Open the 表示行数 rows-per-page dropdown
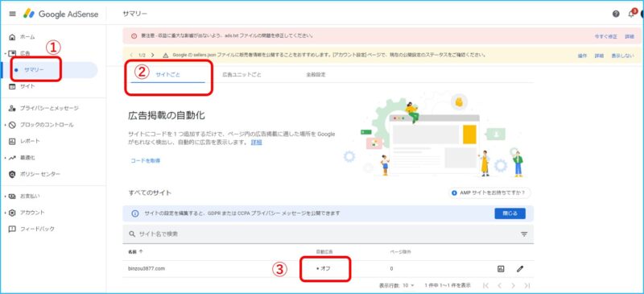Image resolution: width=644 pixels, height=294 pixels. pos(408,285)
